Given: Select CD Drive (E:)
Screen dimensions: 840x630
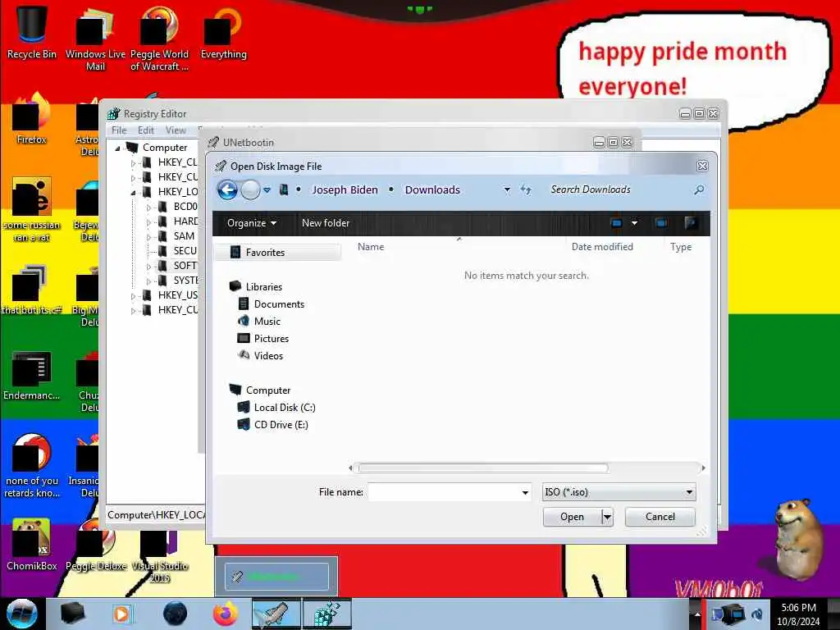Looking at the screenshot, I should coord(281,424).
